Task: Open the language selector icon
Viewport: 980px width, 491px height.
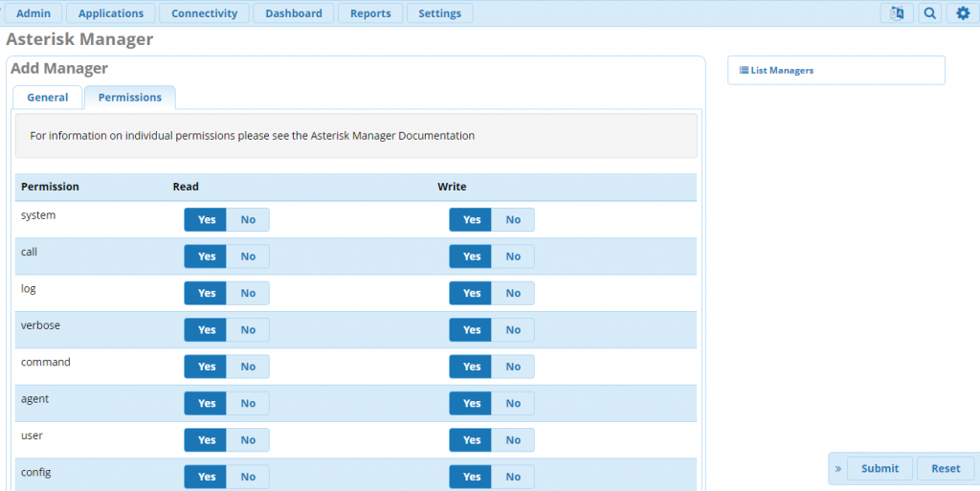Action: point(897,13)
